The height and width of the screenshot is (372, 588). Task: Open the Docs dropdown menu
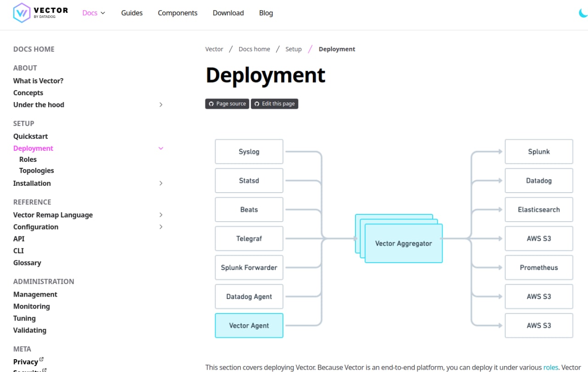point(94,13)
